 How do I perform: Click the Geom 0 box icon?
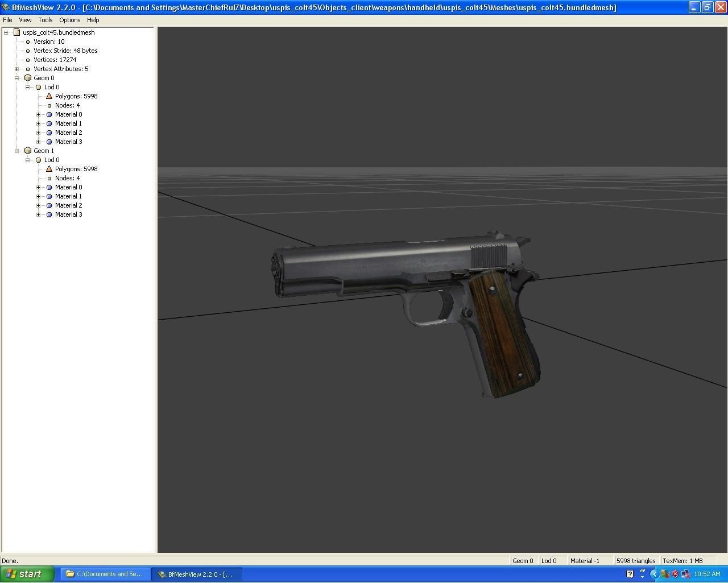pyautogui.click(x=28, y=78)
